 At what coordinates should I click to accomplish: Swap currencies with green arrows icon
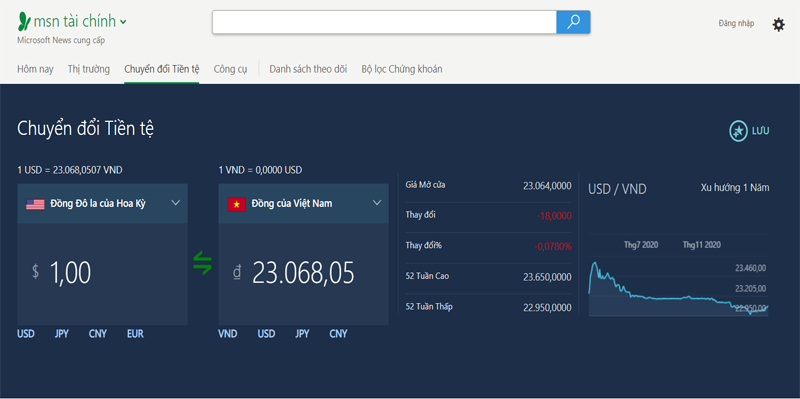coord(203,263)
